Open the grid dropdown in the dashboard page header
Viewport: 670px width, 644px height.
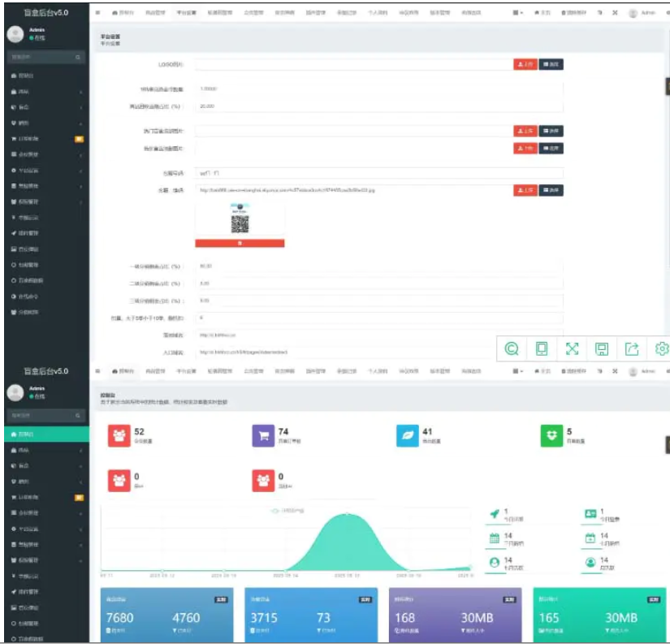click(x=518, y=371)
